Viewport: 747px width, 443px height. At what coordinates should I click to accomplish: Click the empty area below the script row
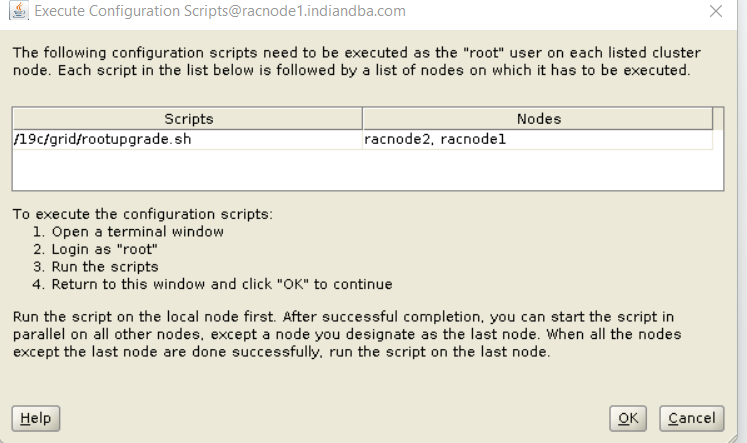368,170
